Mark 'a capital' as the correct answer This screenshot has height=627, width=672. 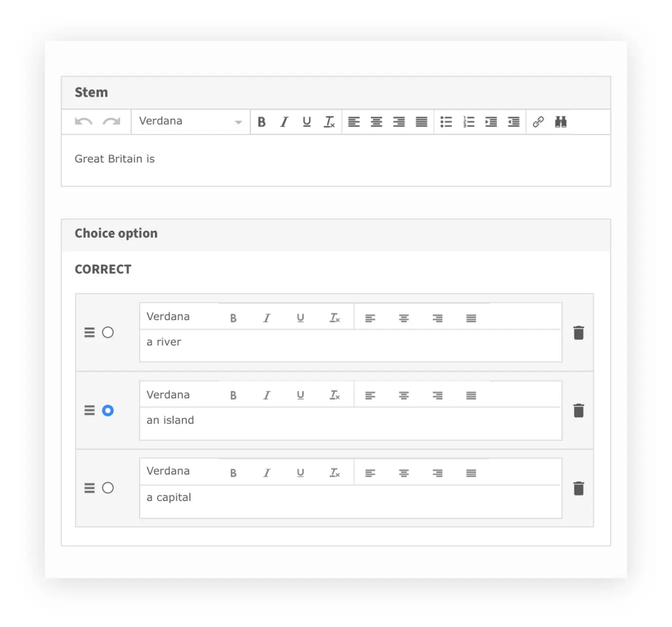tap(108, 488)
